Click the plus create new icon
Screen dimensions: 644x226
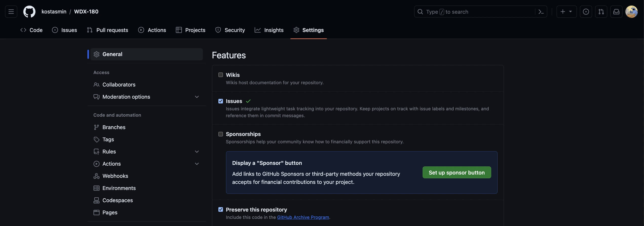tap(563, 12)
